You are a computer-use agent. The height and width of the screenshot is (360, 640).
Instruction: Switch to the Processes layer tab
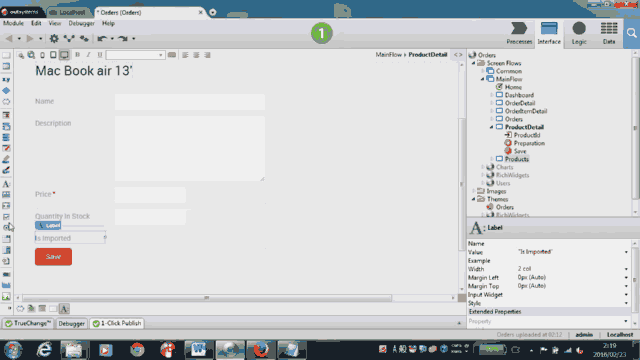coord(519,33)
